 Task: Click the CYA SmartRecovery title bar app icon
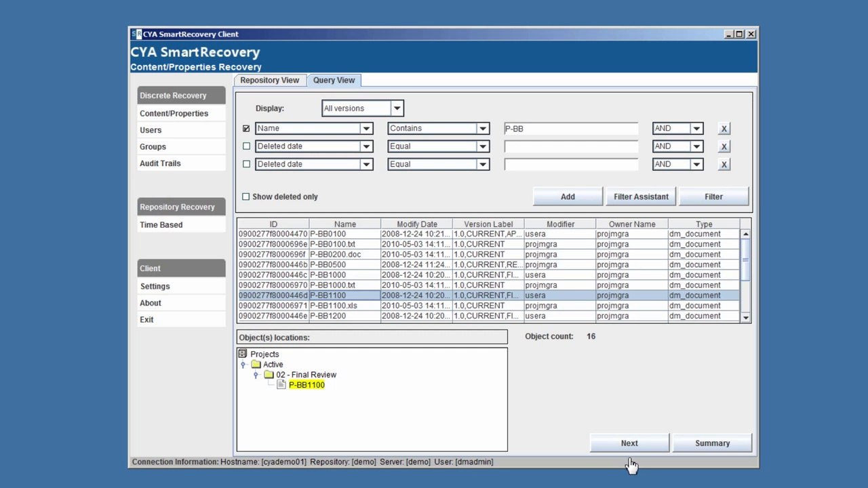pos(136,34)
